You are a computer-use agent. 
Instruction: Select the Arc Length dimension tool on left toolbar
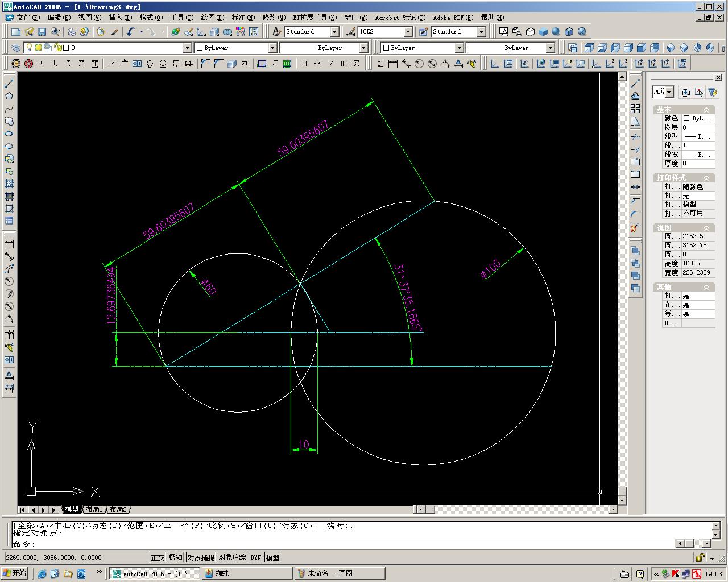(9, 269)
